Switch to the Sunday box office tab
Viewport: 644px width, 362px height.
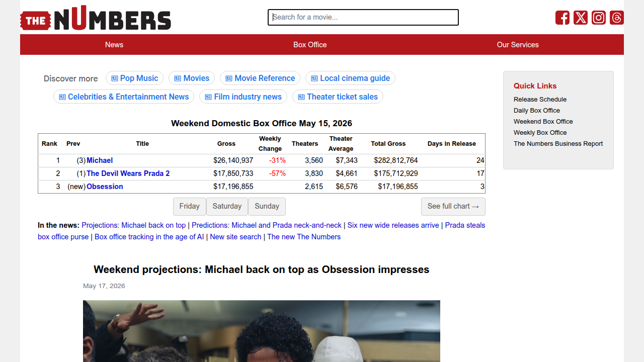tap(267, 206)
